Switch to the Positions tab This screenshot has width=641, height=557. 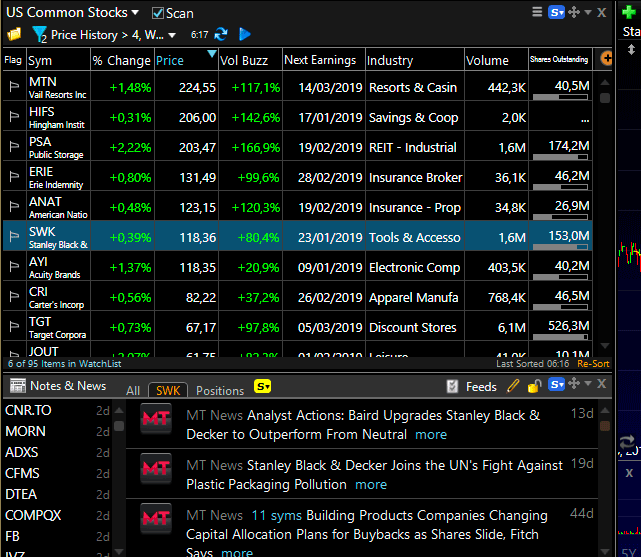220,391
